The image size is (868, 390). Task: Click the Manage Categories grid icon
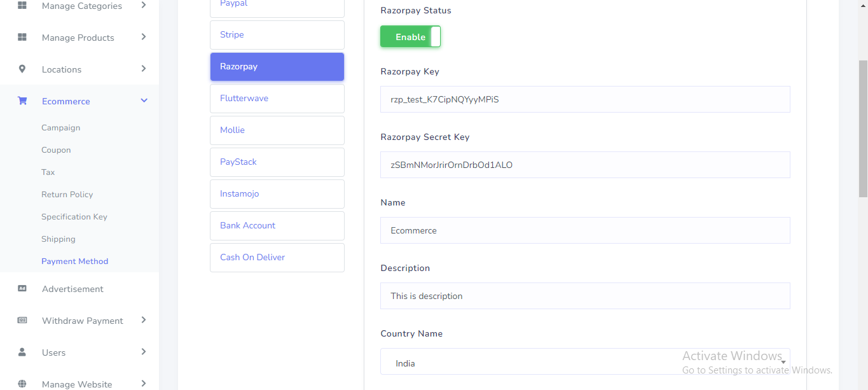tap(22, 6)
